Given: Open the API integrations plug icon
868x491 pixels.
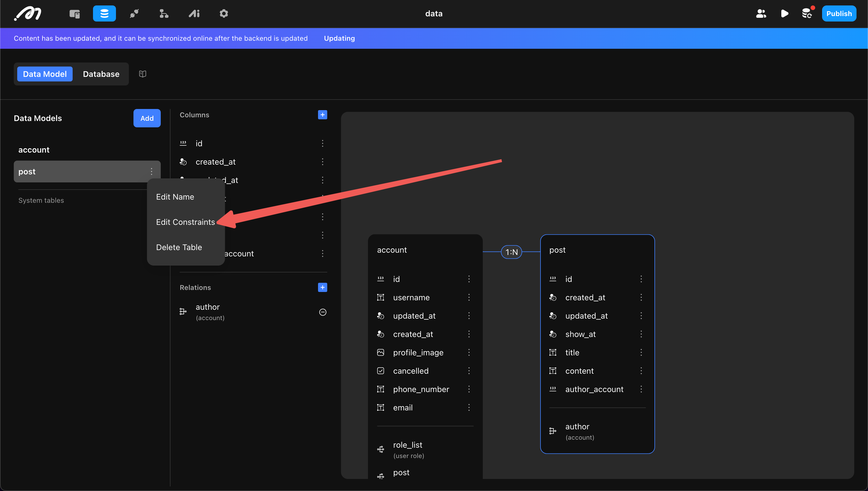Looking at the screenshot, I should coord(134,14).
